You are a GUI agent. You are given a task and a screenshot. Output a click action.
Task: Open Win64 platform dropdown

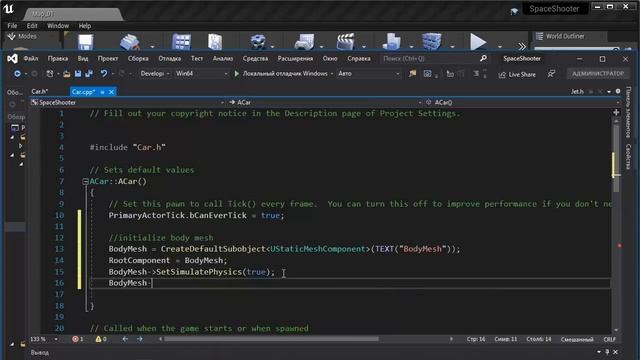click(x=201, y=74)
